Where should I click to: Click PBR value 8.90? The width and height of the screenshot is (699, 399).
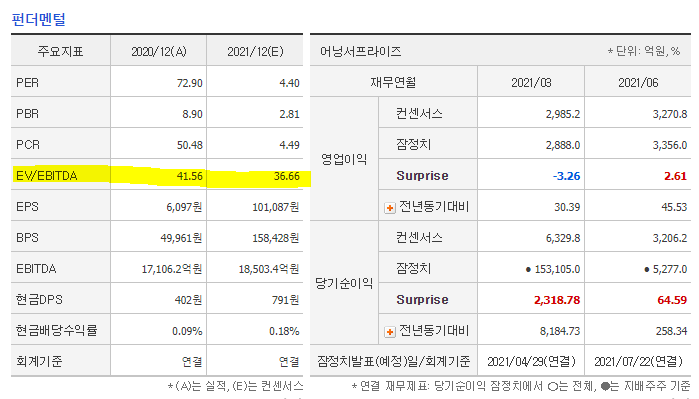tap(192, 114)
